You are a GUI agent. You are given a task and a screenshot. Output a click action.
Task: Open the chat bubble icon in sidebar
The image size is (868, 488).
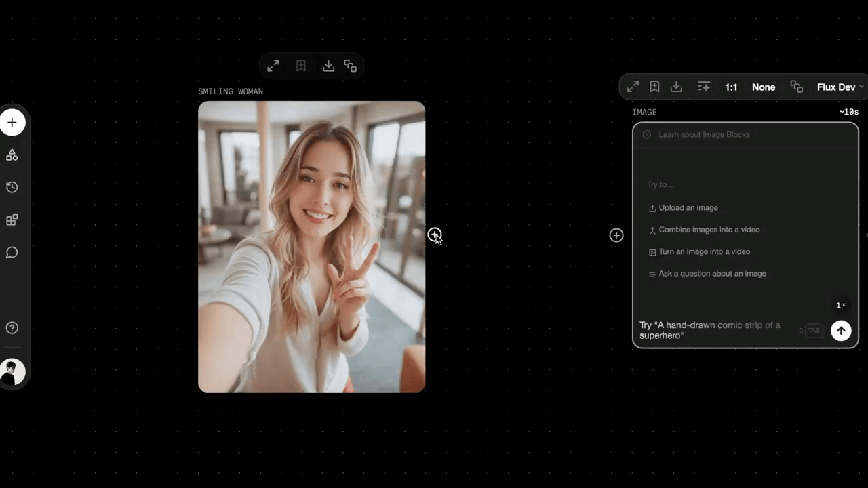[x=12, y=253]
